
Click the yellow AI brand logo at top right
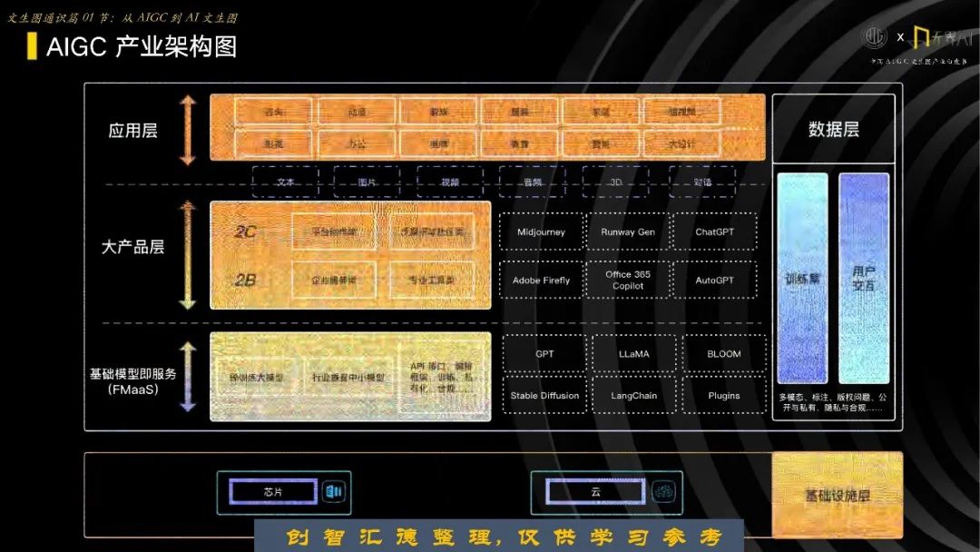[942, 37]
